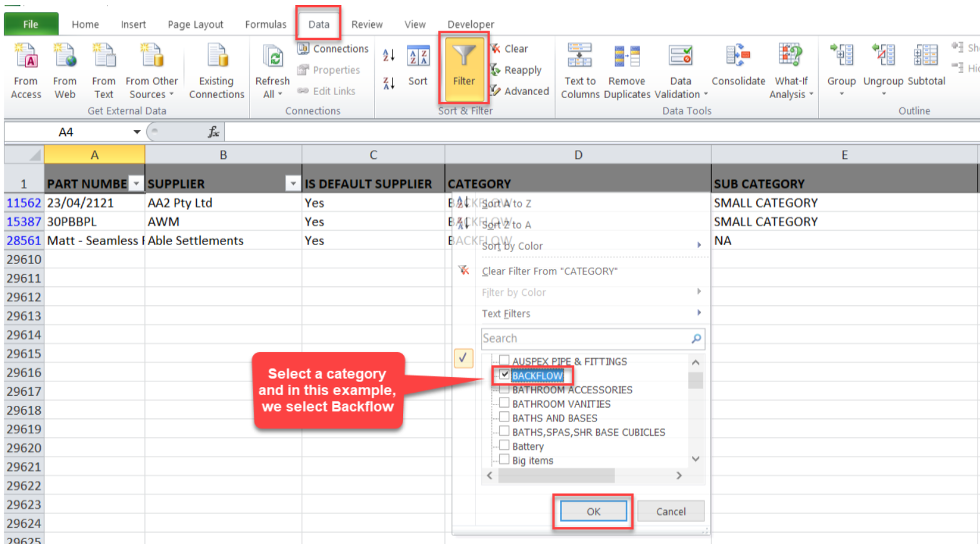Screen dimensions: 980x544
Task: Click the Consolidate icon
Action: [738, 58]
